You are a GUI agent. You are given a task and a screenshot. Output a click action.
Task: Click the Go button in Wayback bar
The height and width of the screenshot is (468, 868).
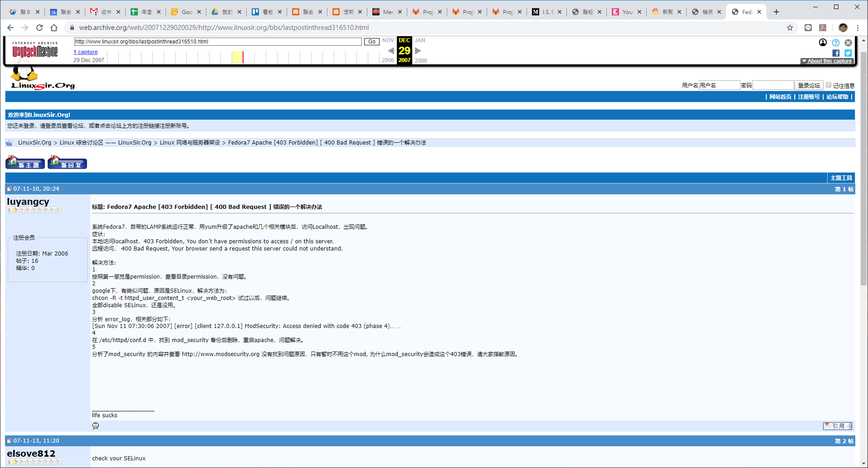pyautogui.click(x=372, y=42)
